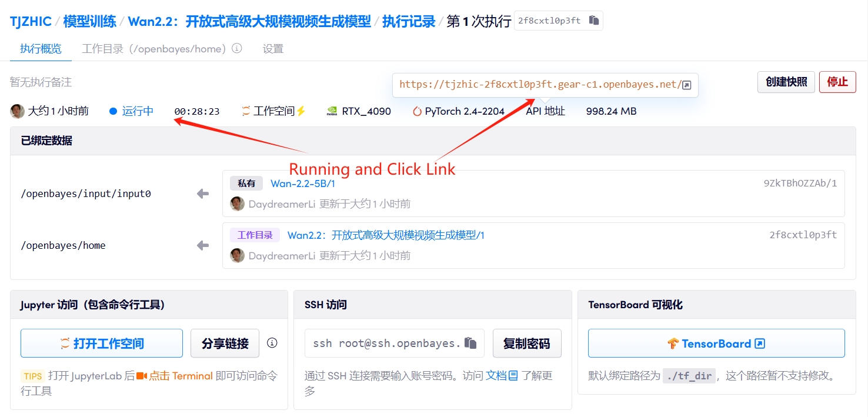Click the red 停止 button
This screenshot has height=417, width=868.
pyautogui.click(x=837, y=82)
